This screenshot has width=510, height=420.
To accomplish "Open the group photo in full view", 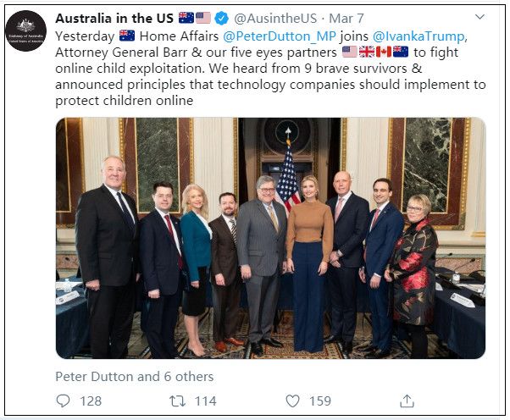I will click(x=270, y=238).
